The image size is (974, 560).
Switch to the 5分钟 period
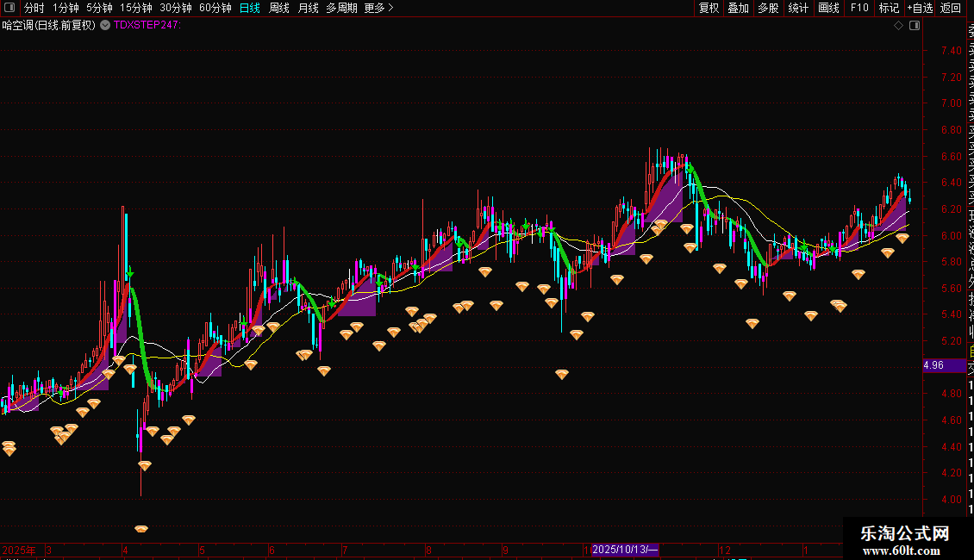(x=99, y=8)
